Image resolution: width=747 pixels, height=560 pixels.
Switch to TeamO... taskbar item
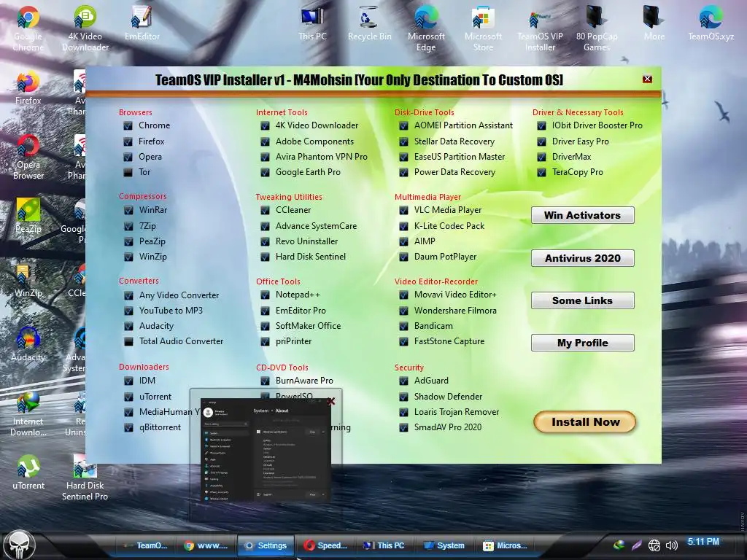146,545
